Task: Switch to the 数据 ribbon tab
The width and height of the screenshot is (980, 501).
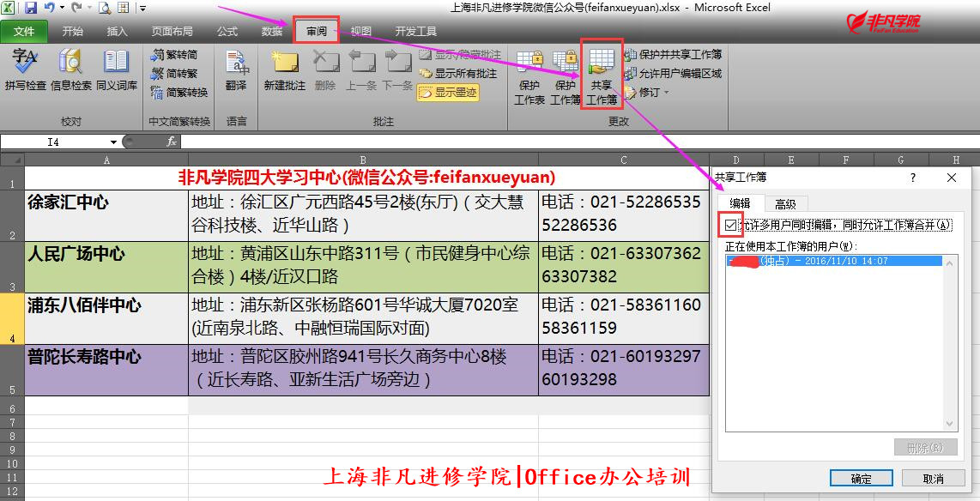Action: click(x=272, y=31)
